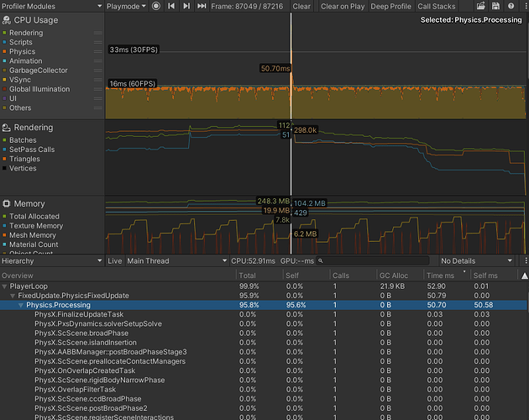Step to the previous frame
This screenshot has width=529, height=420.
pos(186,6)
